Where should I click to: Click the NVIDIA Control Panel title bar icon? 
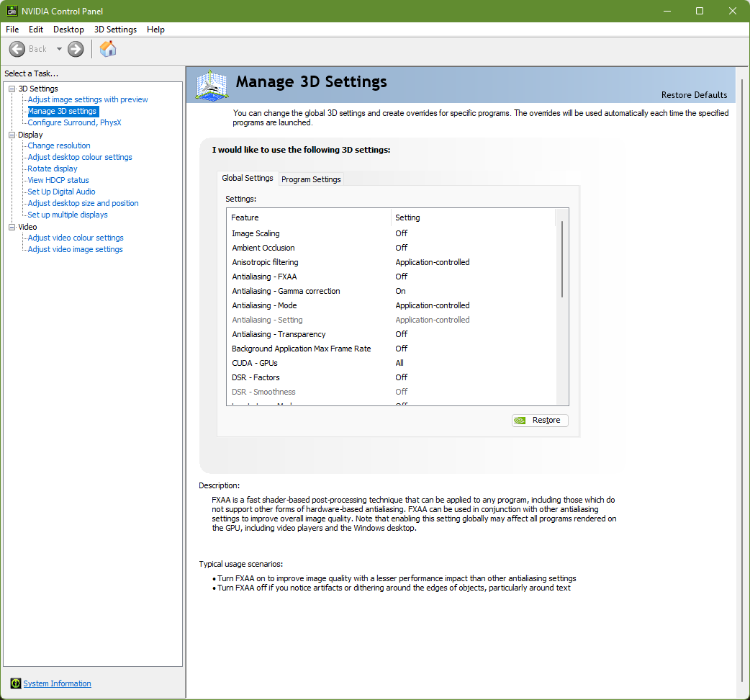12,11
